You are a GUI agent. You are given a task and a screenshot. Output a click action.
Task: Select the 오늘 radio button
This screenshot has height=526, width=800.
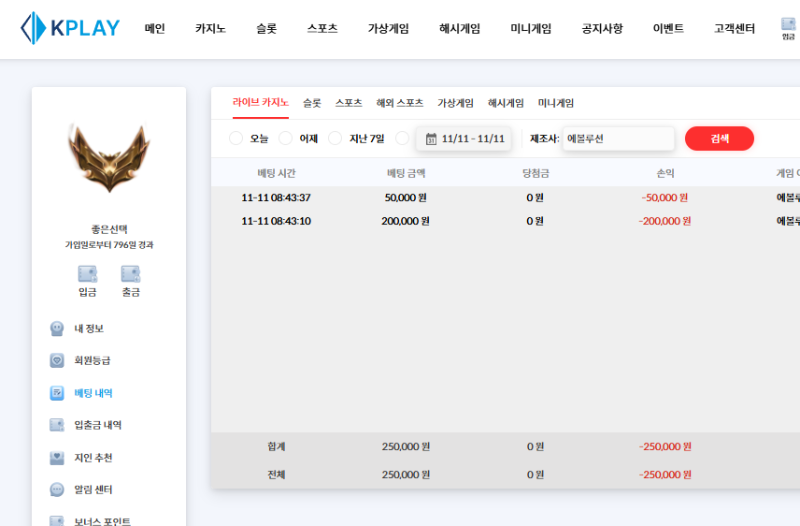click(236, 138)
